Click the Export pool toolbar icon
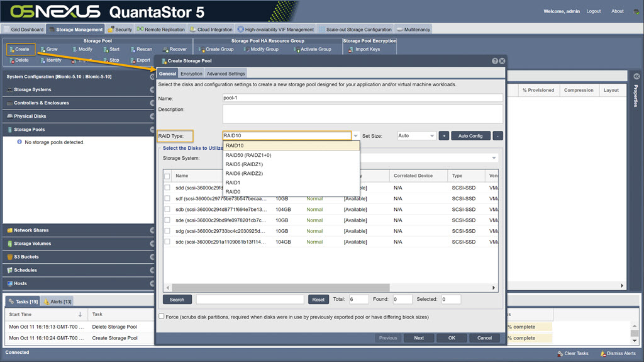 pos(133,60)
